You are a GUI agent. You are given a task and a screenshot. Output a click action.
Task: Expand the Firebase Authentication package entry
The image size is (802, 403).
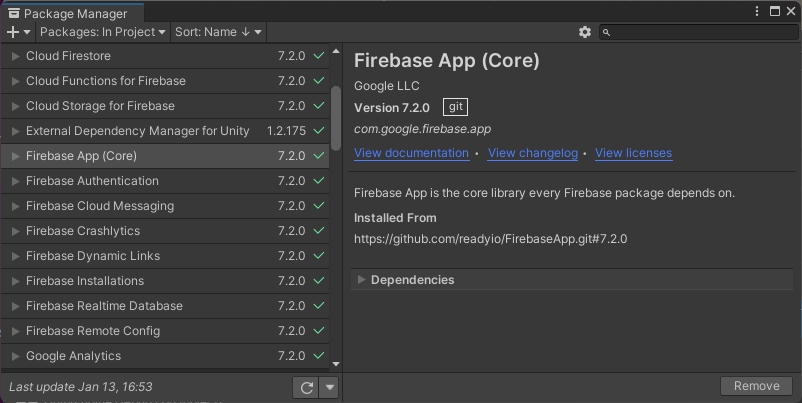tap(15, 181)
